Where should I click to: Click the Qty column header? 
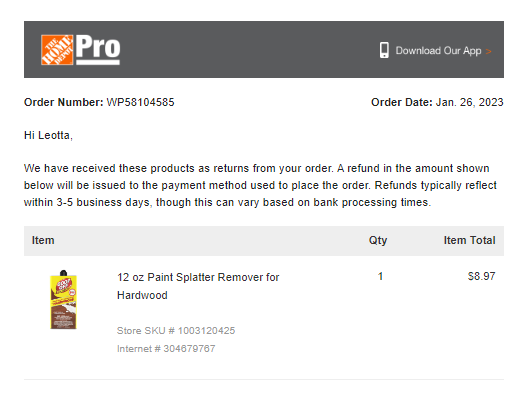pos(378,240)
